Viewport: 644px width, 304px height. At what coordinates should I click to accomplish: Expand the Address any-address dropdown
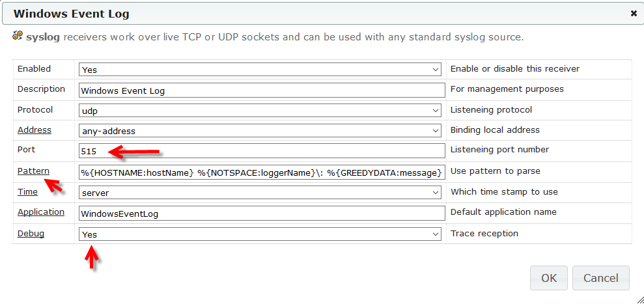coord(260,131)
